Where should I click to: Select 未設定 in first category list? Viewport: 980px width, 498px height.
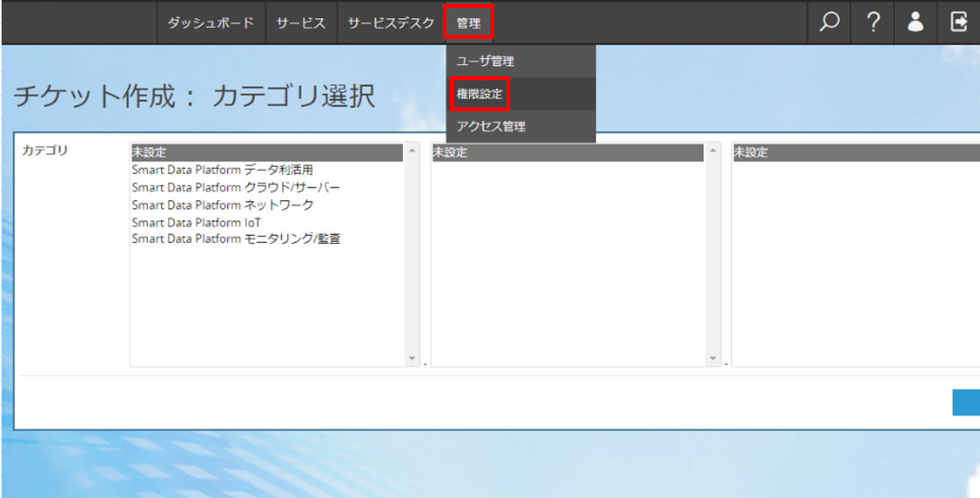pyautogui.click(x=268, y=152)
